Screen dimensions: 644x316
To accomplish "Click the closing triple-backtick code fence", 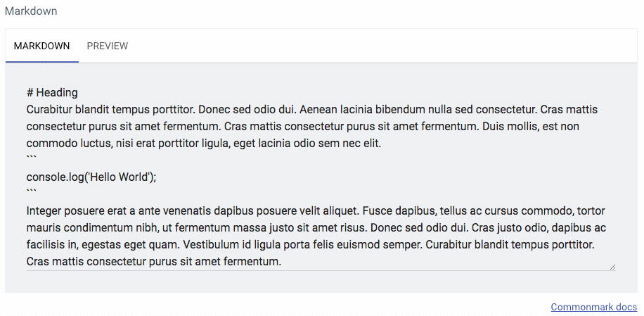I will click(x=32, y=194).
